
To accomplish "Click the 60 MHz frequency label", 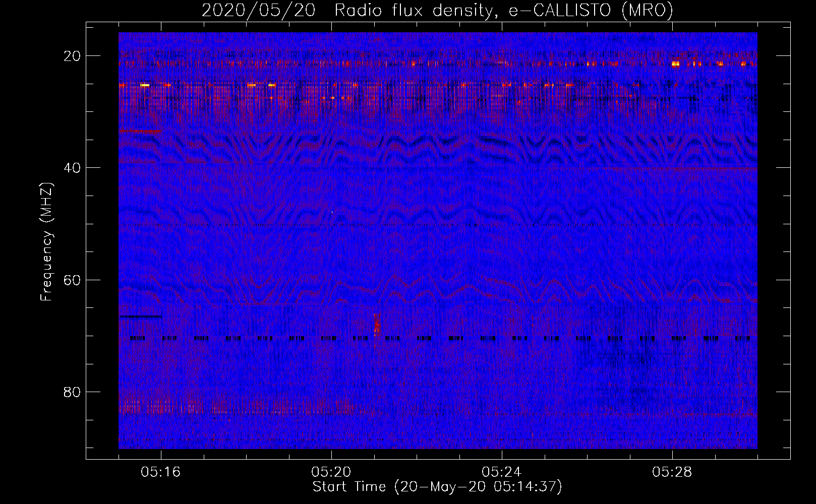I will tap(73, 280).
